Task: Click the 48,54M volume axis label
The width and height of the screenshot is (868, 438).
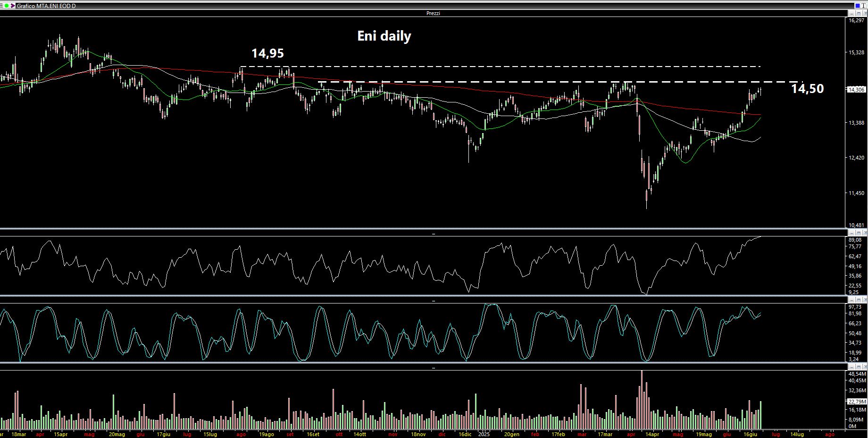Action: click(857, 374)
